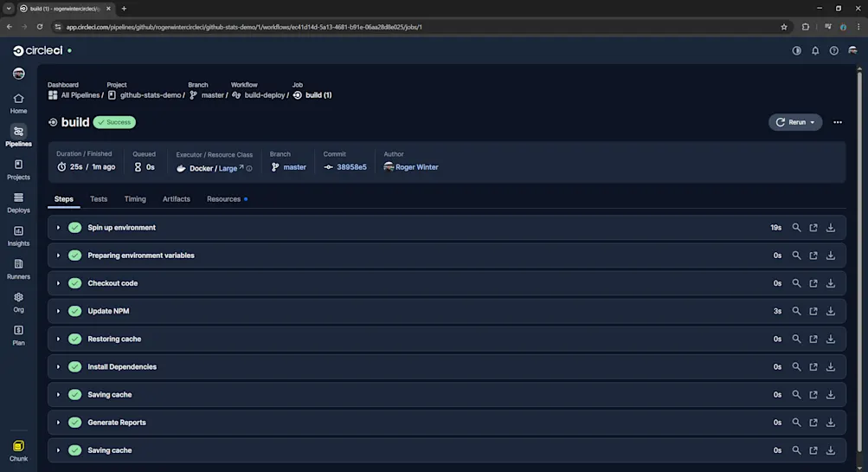868x472 pixels.
Task: Open the Rerun dropdown
Action: [x=795, y=122]
